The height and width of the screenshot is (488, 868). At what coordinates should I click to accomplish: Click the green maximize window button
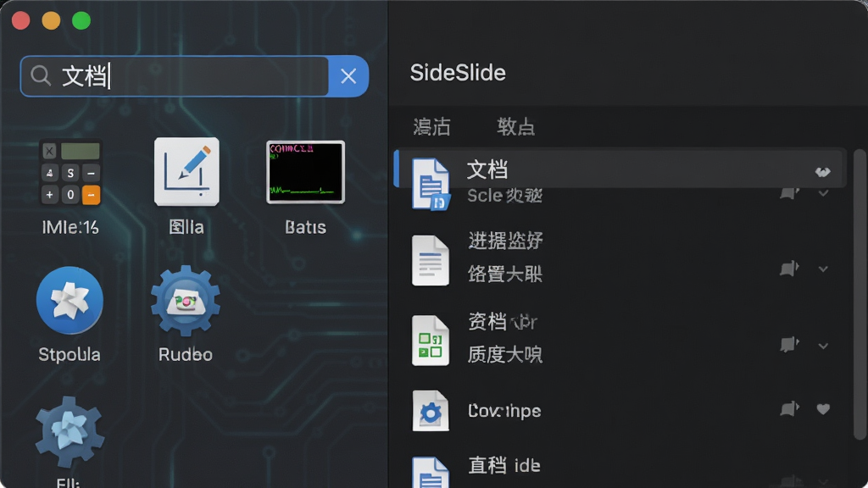point(81,20)
